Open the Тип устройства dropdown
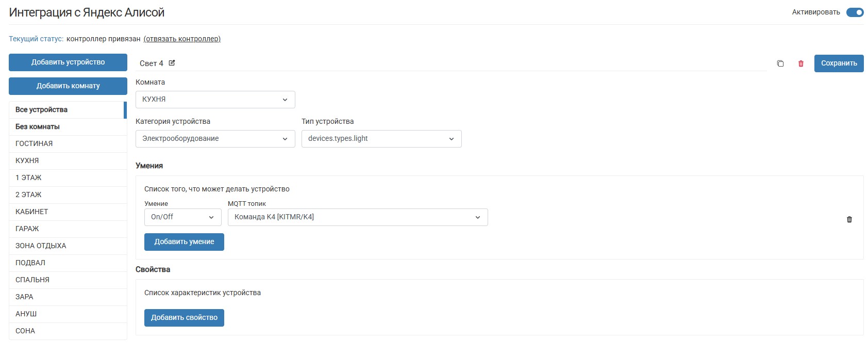The height and width of the screenshot is (355, 868). click(x=381, y=139)
